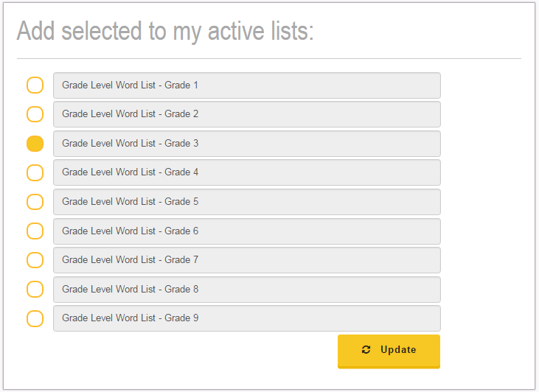Click the refresh icon inside Update button

coord(366,350)
